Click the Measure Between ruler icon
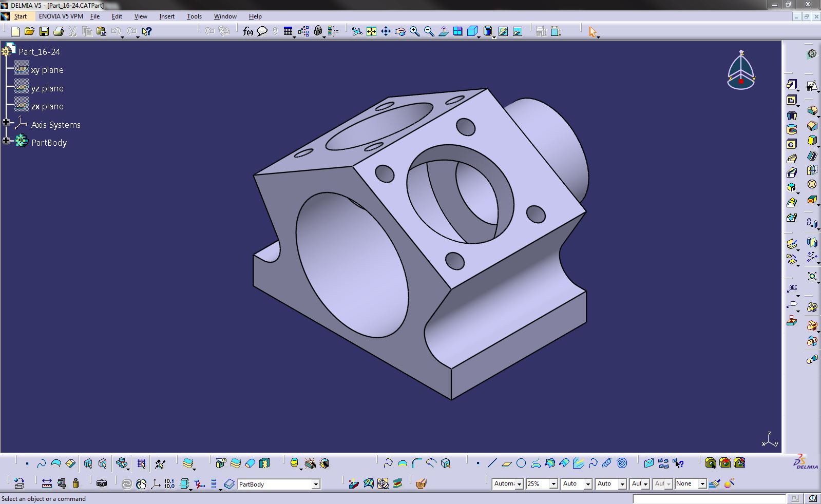Viewport: 821px width, 504px height. [47, 483]
